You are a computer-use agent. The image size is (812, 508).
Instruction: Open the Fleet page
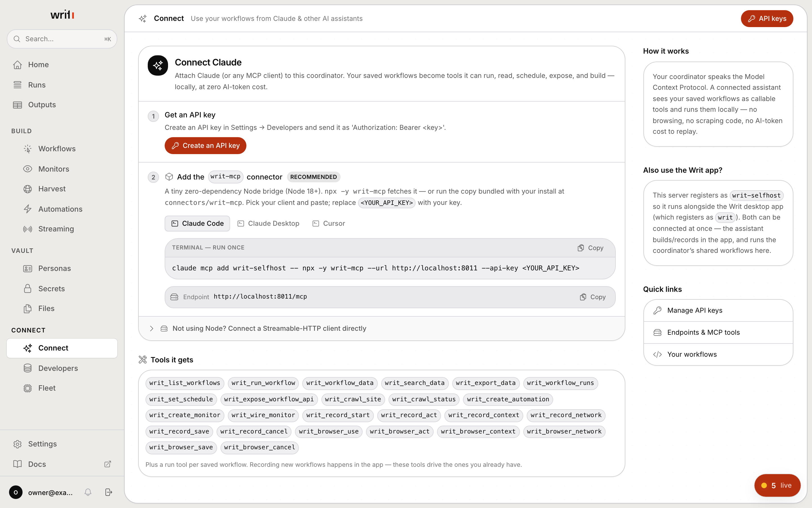[62, 388]
